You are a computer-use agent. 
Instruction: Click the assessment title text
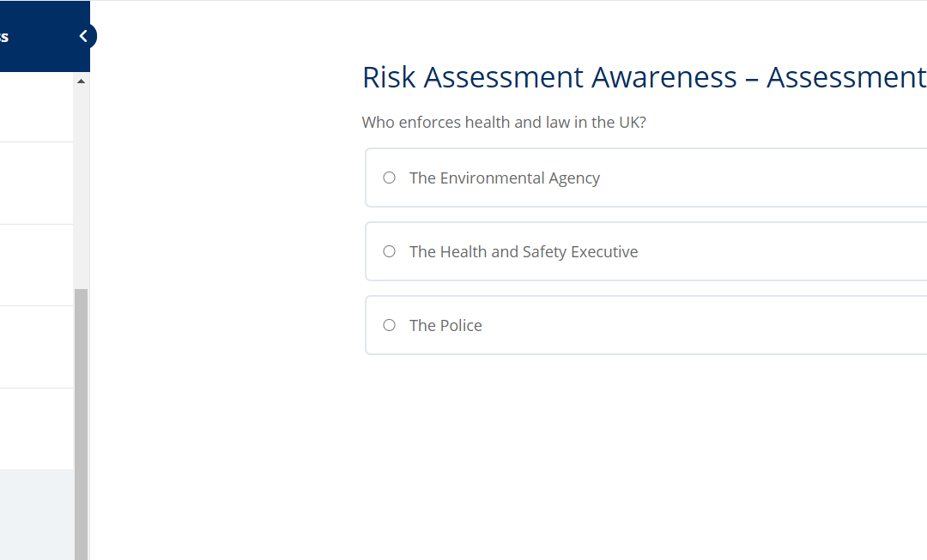click(x=644, y=77)
